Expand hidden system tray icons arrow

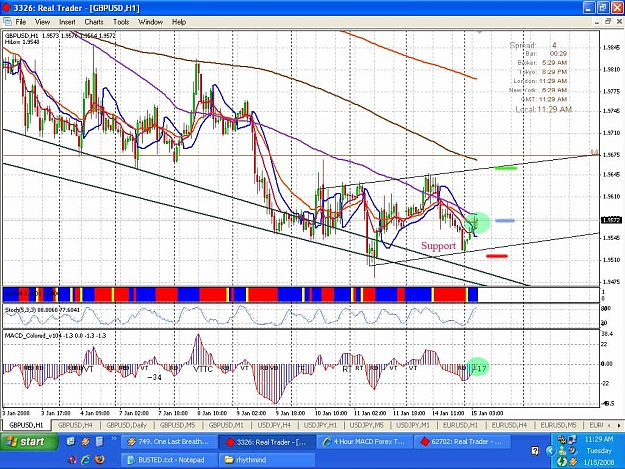(x=550, y=451)
